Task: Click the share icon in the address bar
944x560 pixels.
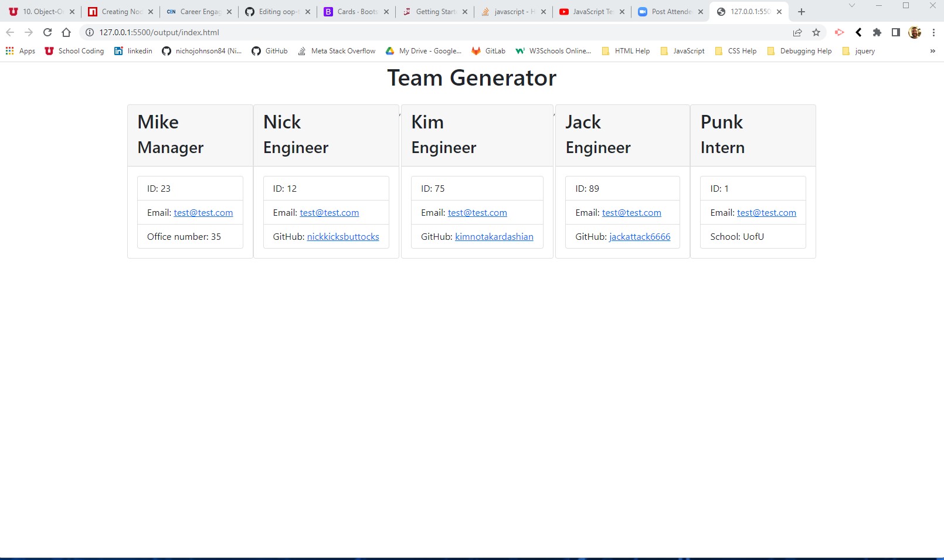Action: (x=797, y=32)
